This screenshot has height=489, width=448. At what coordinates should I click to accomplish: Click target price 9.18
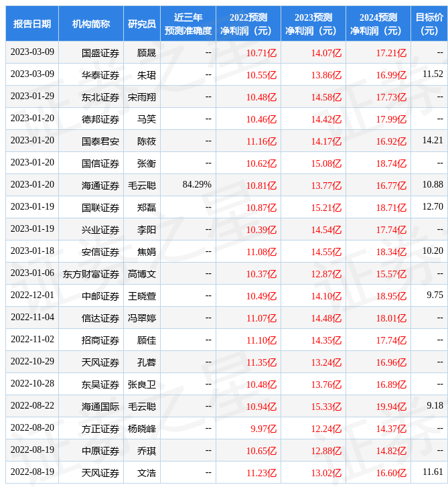pyautogui.click(x=435, y=406)
